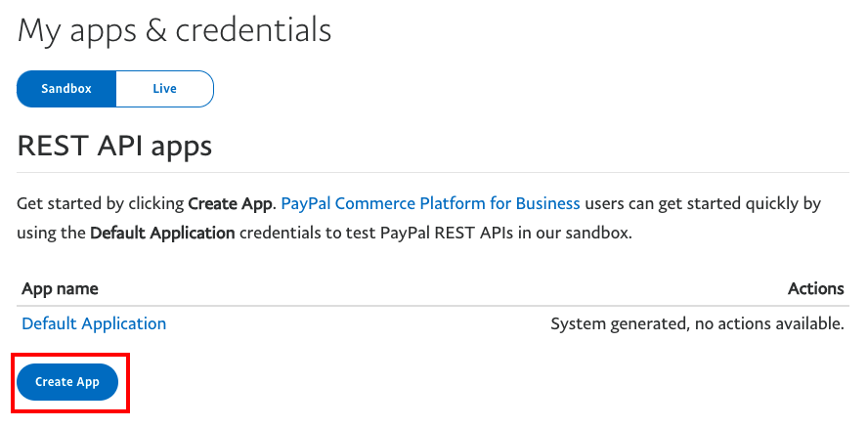The height and width of the screenshot is (427, 868).
Task: Click the My apps & credentials heading
Action: [174, 30]
